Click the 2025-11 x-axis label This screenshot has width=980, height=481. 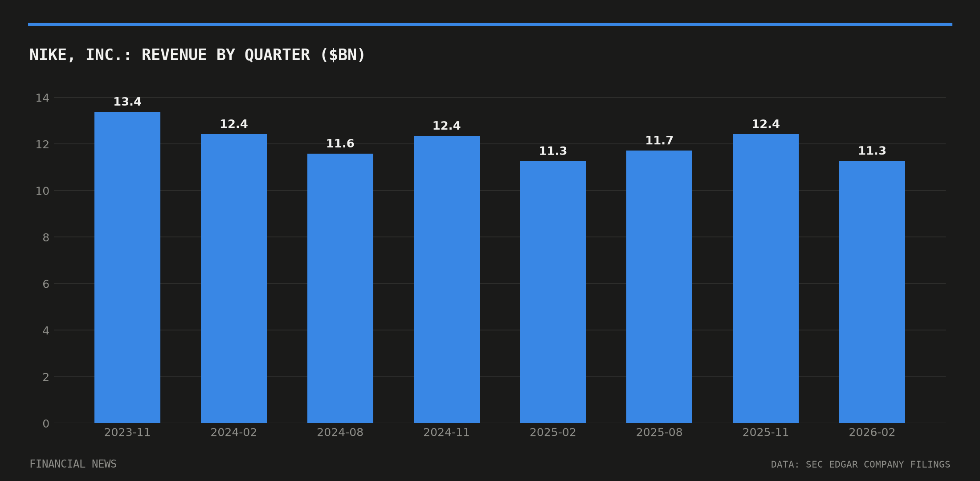766,432
